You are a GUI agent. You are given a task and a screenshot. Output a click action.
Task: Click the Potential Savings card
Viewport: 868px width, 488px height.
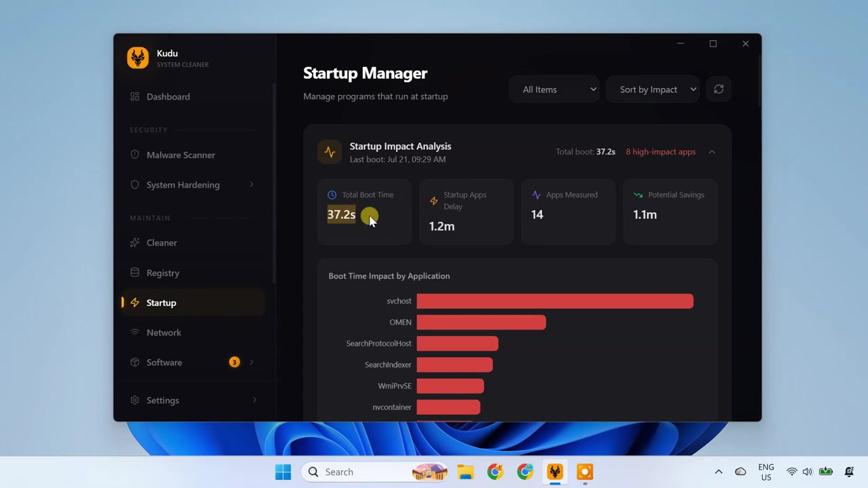(671, 211)
